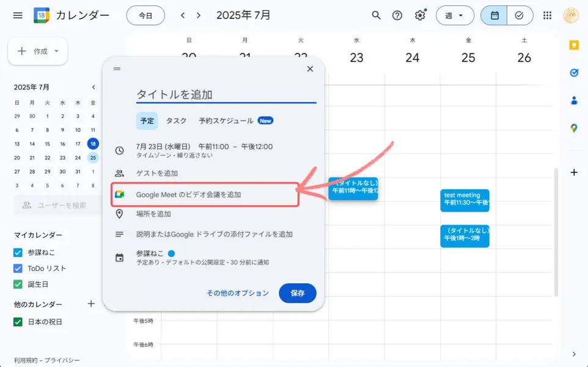
Task: Switch to tasks view checkmark icon
Action: [x=520, y=15]
